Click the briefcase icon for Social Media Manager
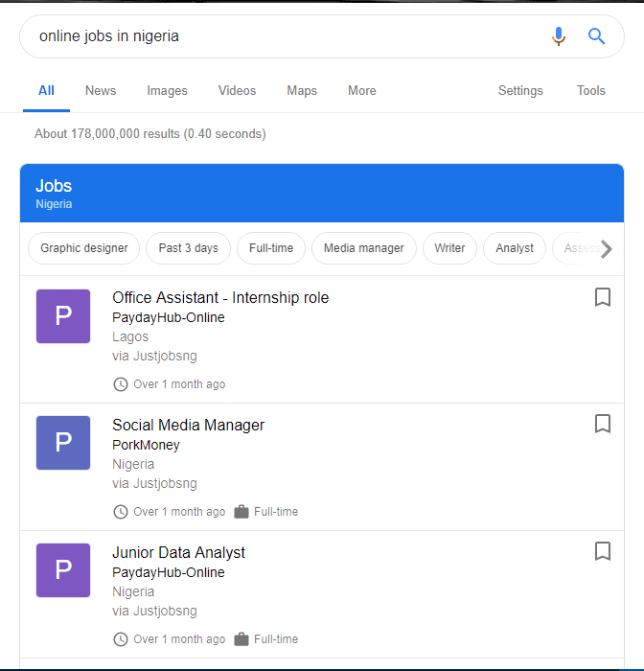This screenshot has width=644, height=671. click(x=241, y=511)
